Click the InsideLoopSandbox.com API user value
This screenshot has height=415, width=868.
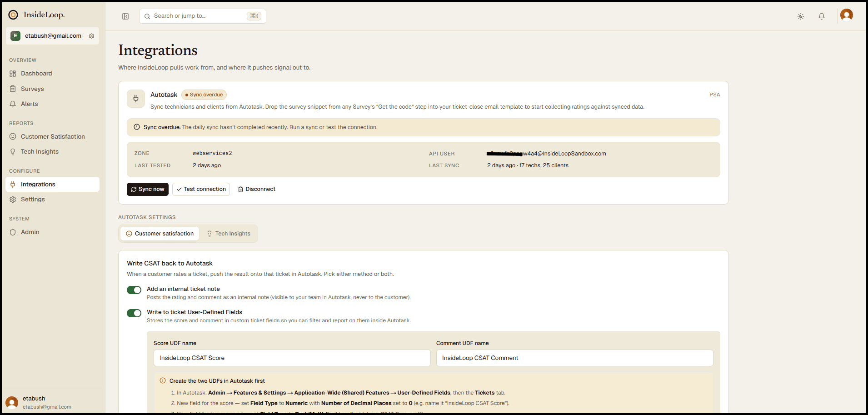pyautogui.click(x=546, y=154)
